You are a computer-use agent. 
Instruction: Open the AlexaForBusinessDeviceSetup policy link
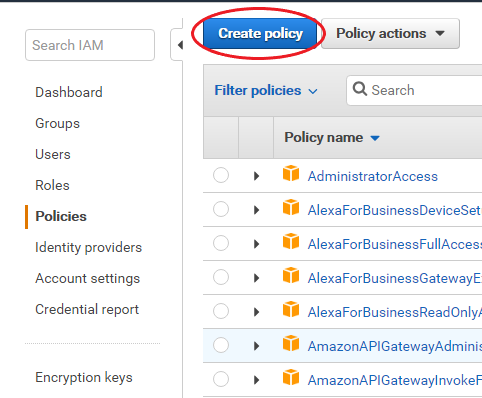395,210
